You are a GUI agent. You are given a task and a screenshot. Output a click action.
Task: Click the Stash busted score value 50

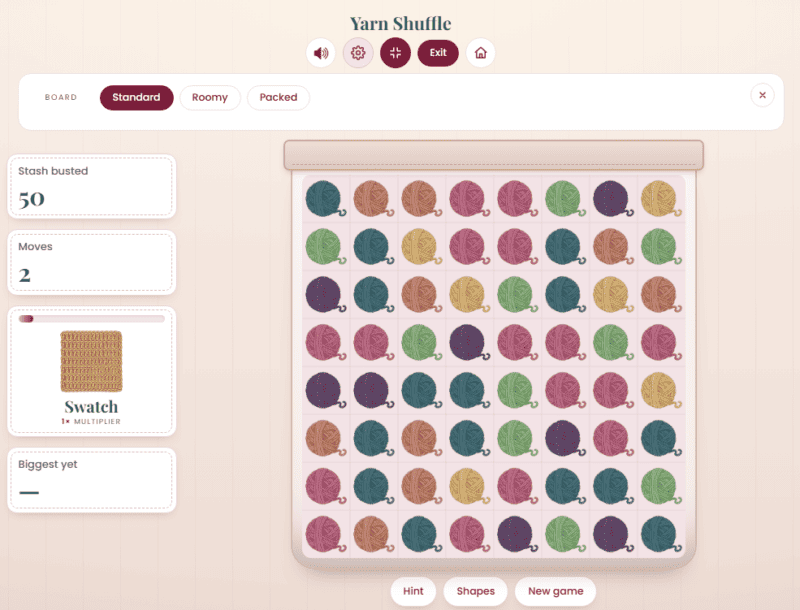click(x=32, y=199)
